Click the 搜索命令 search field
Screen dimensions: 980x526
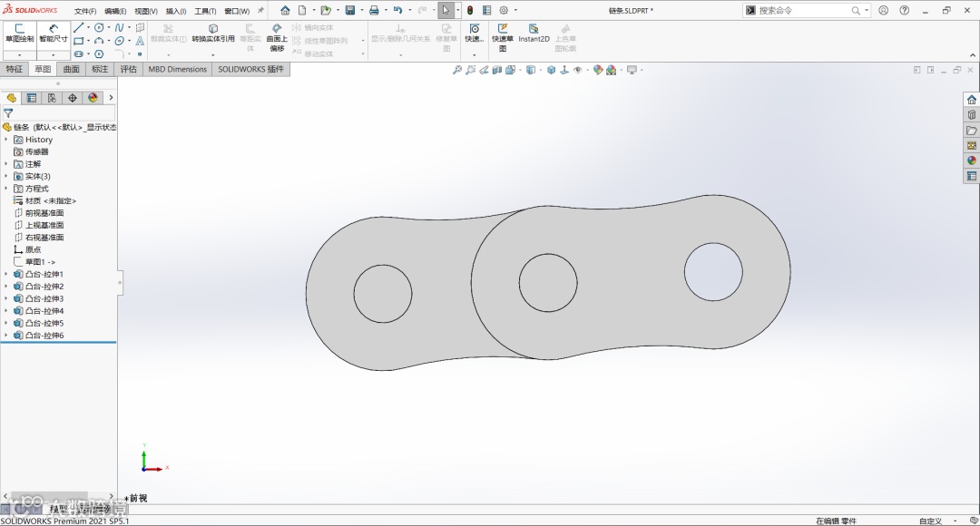[x=803, y=10]
